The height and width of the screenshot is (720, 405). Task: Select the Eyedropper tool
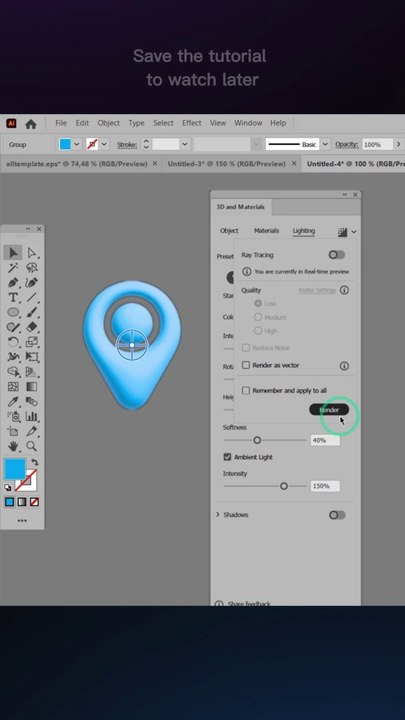(x=13, y=401)
